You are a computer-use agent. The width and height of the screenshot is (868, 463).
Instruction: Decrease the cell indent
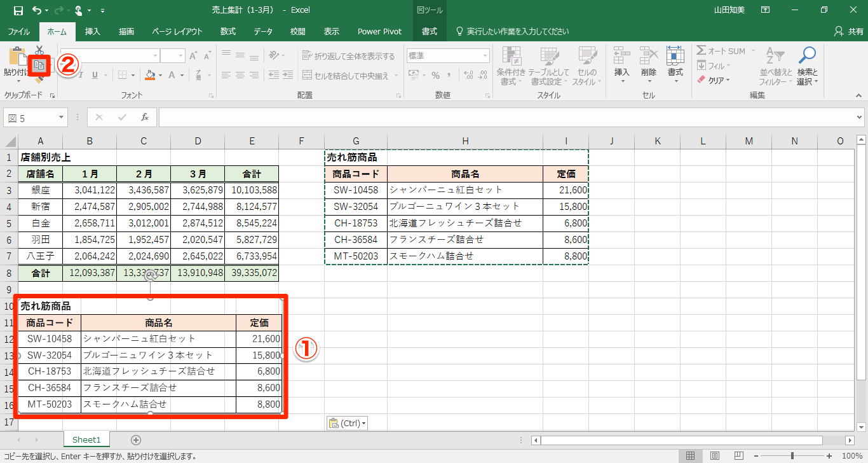click(x=273, y=75)
